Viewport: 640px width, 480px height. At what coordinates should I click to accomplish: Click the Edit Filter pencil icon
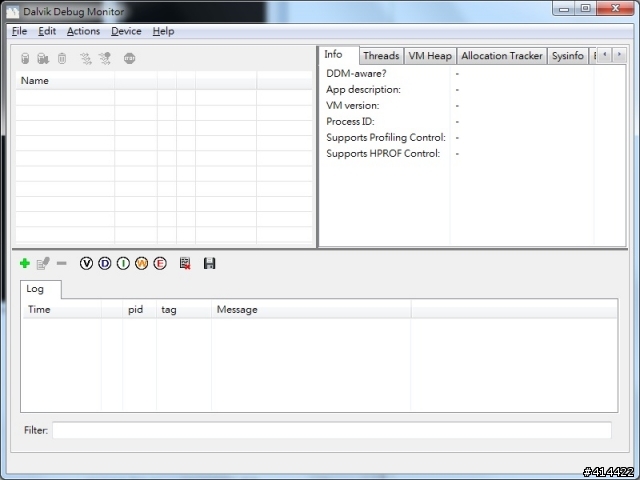point(43,263)
